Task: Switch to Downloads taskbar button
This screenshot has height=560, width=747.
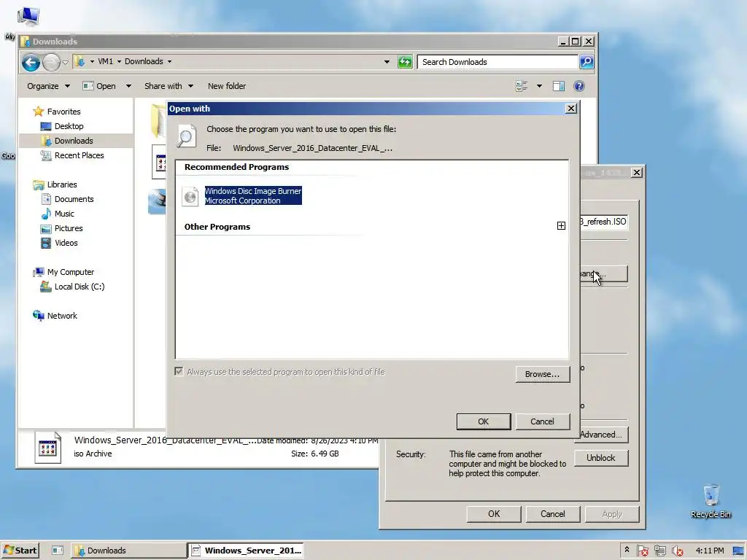Action: click(x=128, y=551)
